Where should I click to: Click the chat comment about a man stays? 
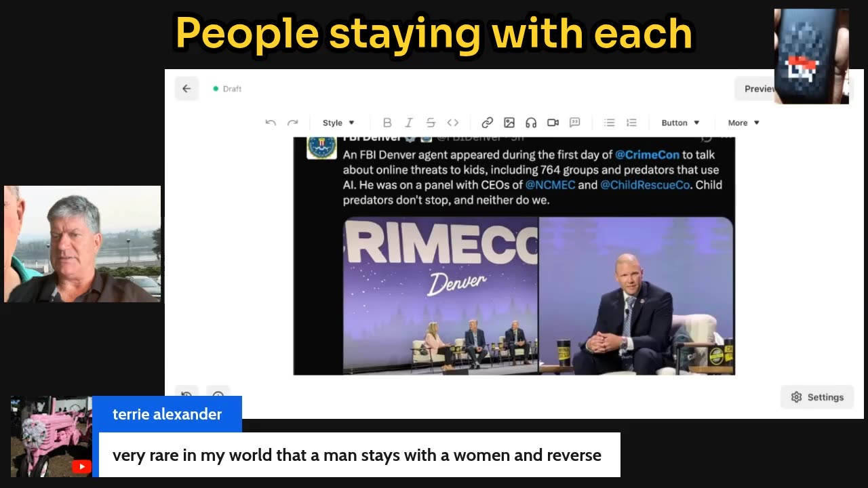tap(357, 455)
